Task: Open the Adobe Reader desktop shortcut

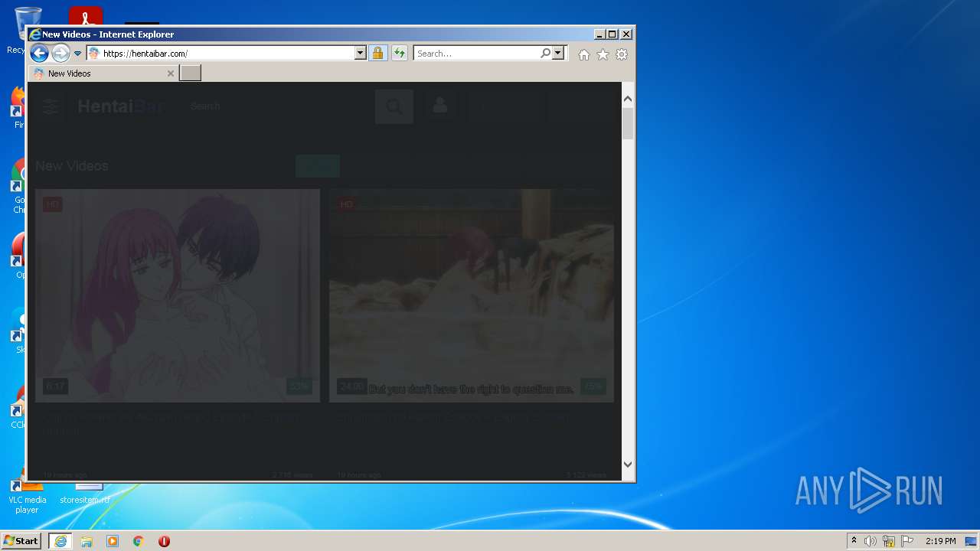Action: click(x=86, y=15)
